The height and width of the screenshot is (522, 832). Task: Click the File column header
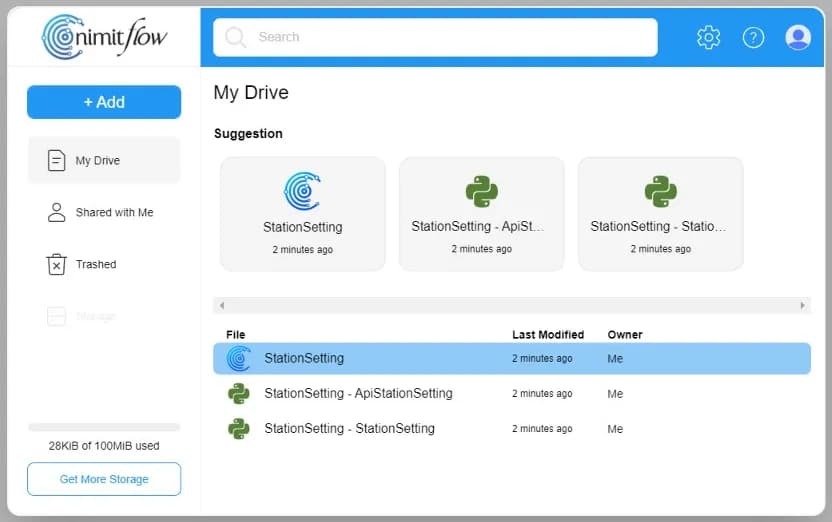click(236, 335)
